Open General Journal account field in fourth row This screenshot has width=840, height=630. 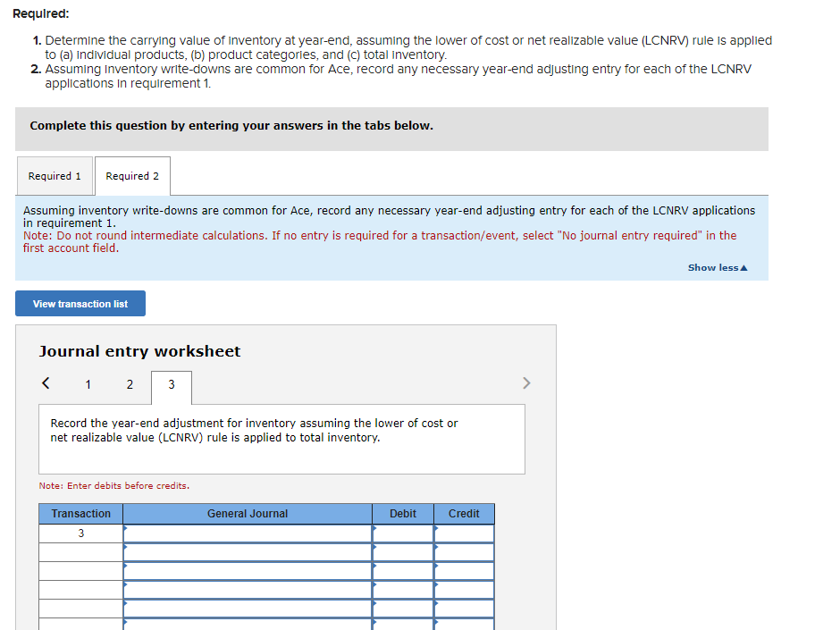(248, 590)
